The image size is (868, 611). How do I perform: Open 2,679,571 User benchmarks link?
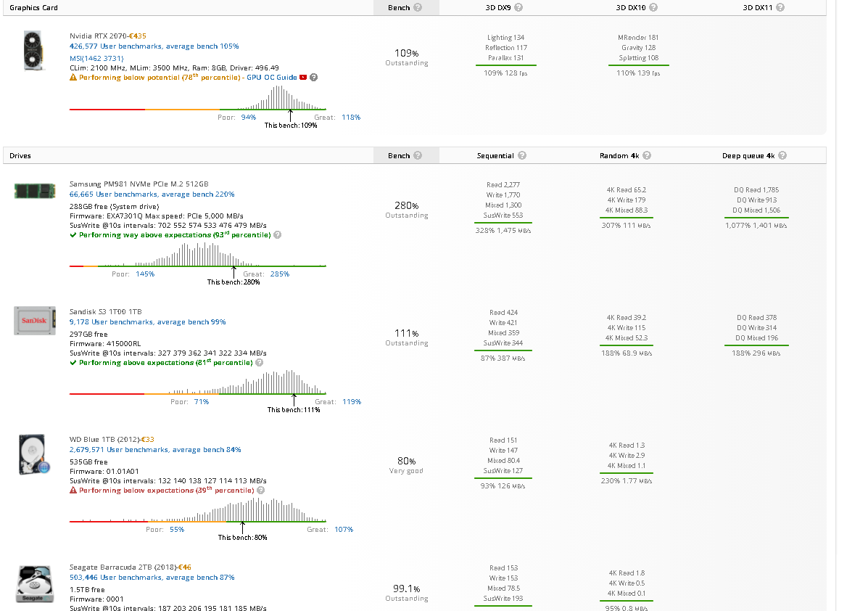[155, 450]
